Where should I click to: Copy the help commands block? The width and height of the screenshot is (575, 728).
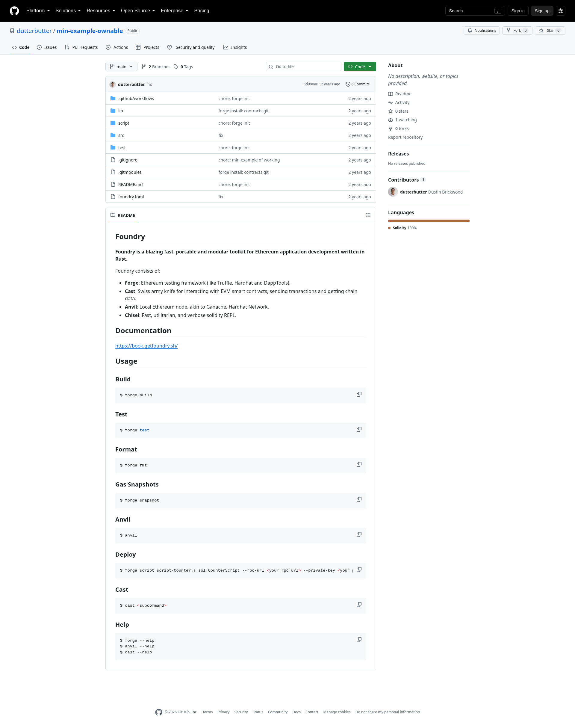coord(359,639)
